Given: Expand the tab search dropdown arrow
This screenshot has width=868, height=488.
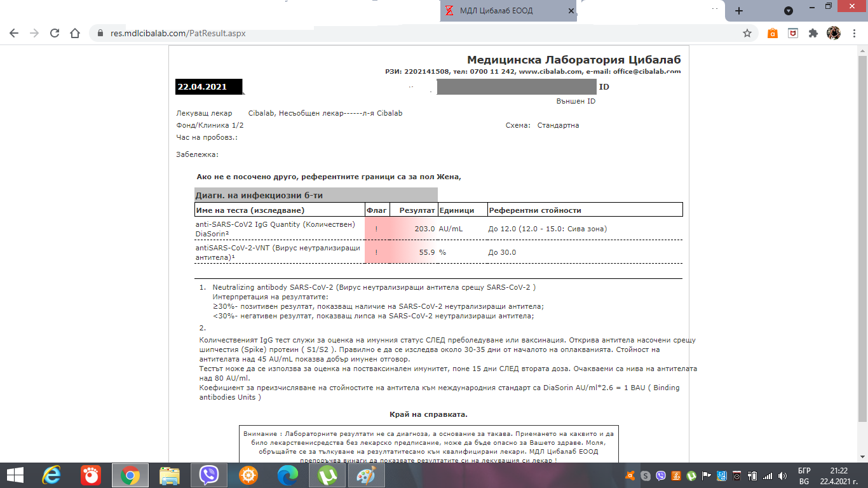Looking at the screenshot, I should point(789,11).
